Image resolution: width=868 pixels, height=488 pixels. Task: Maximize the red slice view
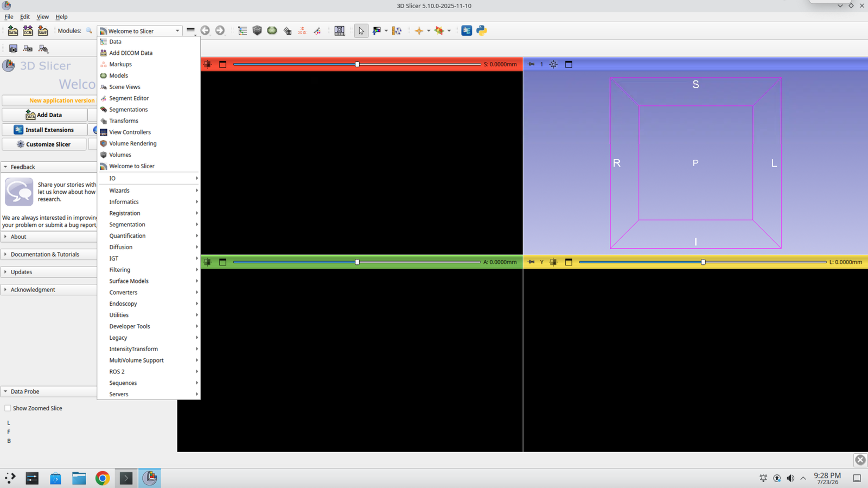(x=222, y=64)
